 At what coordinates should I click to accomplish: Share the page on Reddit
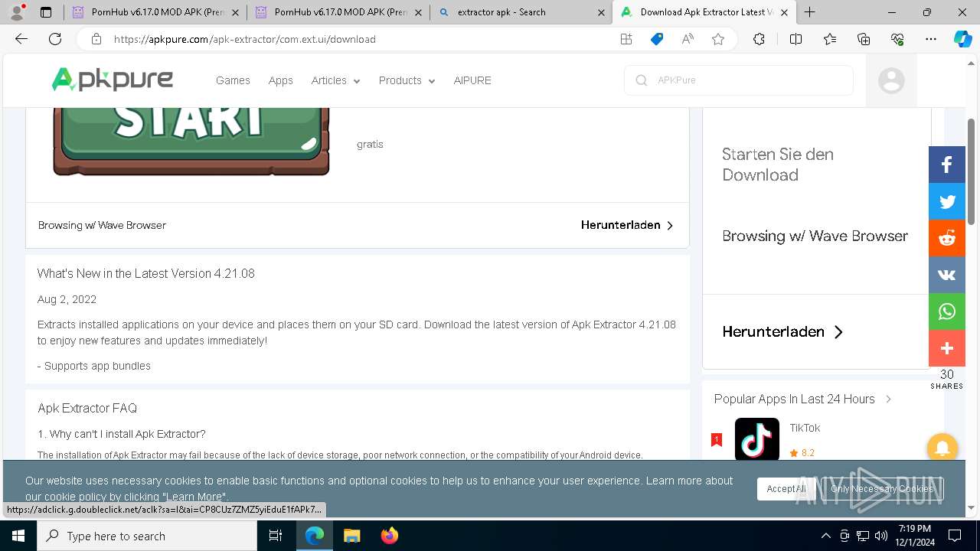point(947,238)
